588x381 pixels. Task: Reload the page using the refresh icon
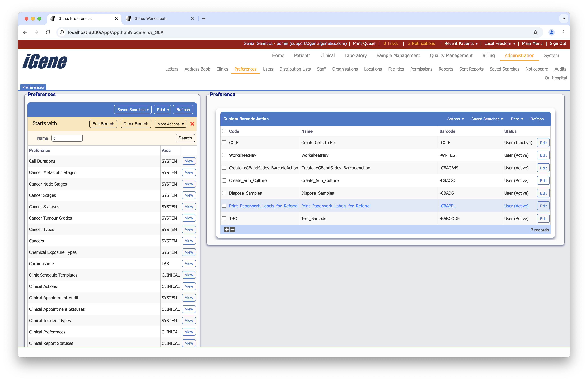[x=48, y=32]
